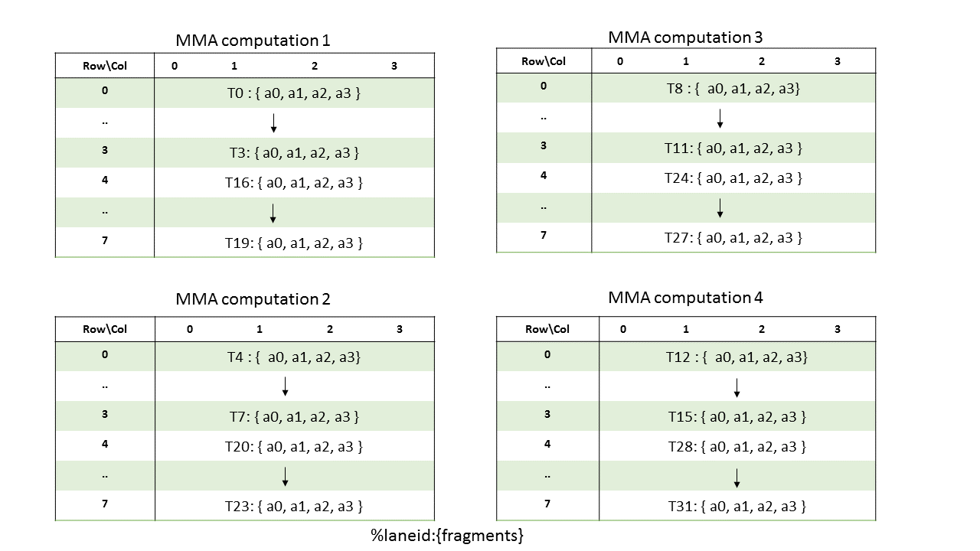Select the T7 fragment row text
Screen dimensions: 980x551
(x=294, y=417)
